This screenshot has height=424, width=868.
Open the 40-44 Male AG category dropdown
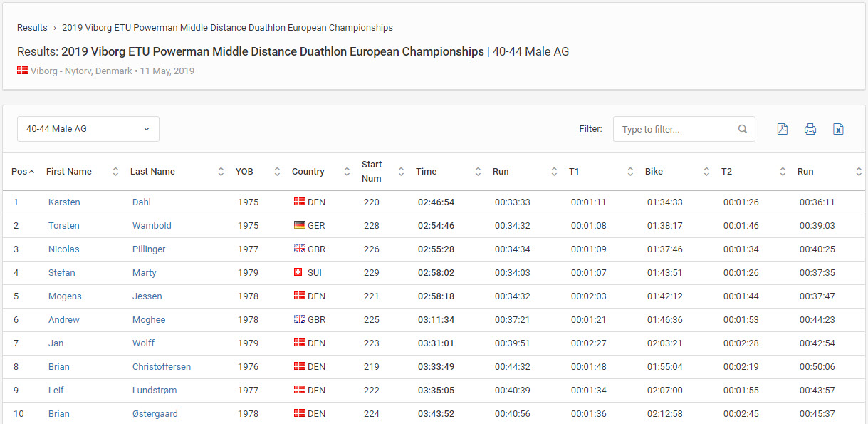coord(88,129)
